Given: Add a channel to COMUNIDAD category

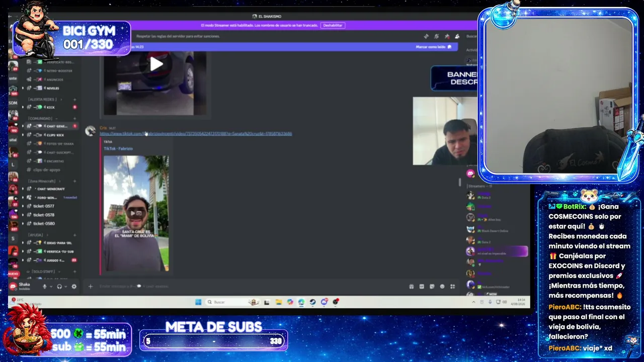Looking at the screenshot, I should coord(75,119).
